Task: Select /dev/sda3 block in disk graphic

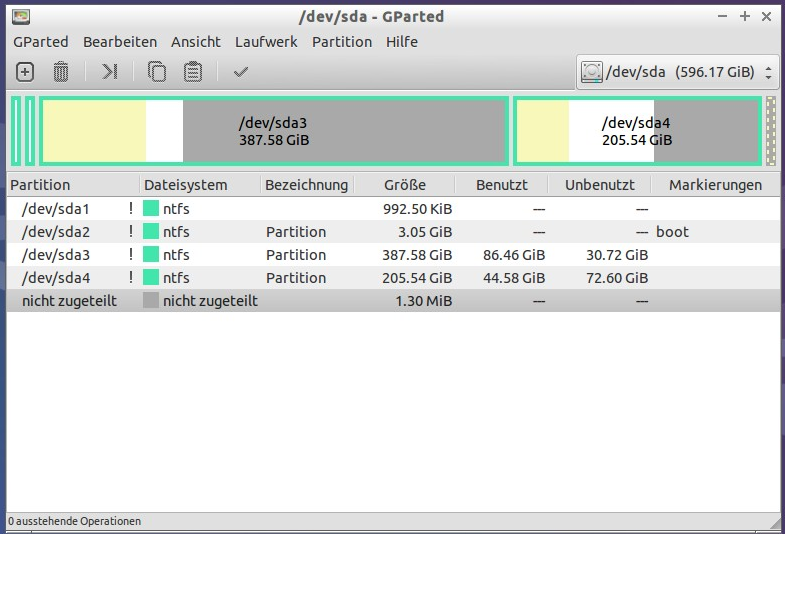Action: [x=274, y=131]
